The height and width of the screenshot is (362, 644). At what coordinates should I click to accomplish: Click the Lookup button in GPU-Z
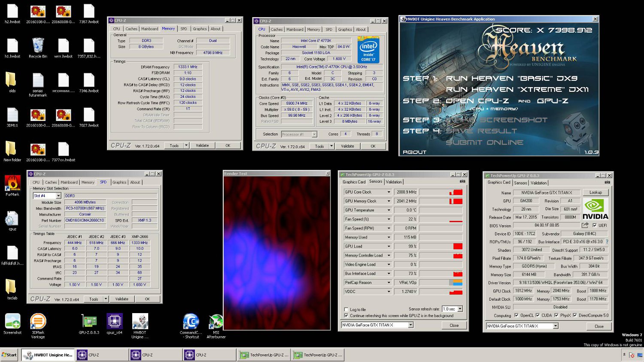(595, 193)
